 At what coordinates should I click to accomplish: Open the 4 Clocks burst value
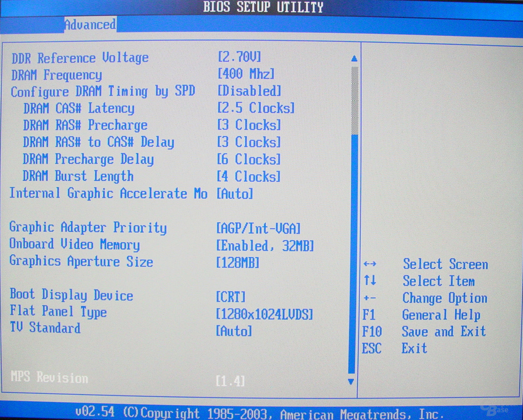tap(249, 177)
